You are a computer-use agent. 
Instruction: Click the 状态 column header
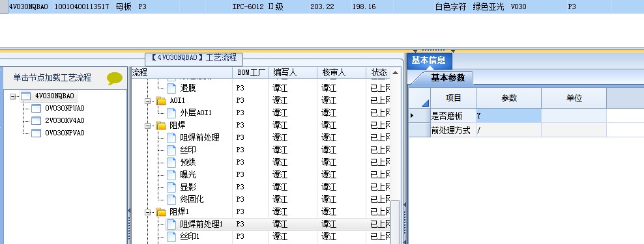pos(378,73)
